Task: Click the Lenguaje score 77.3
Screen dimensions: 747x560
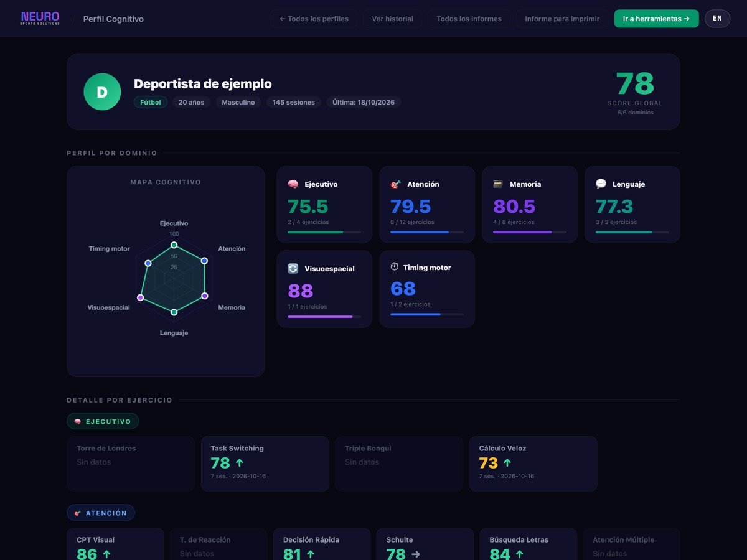Action: pyautogui.click(x=614, y=206)
